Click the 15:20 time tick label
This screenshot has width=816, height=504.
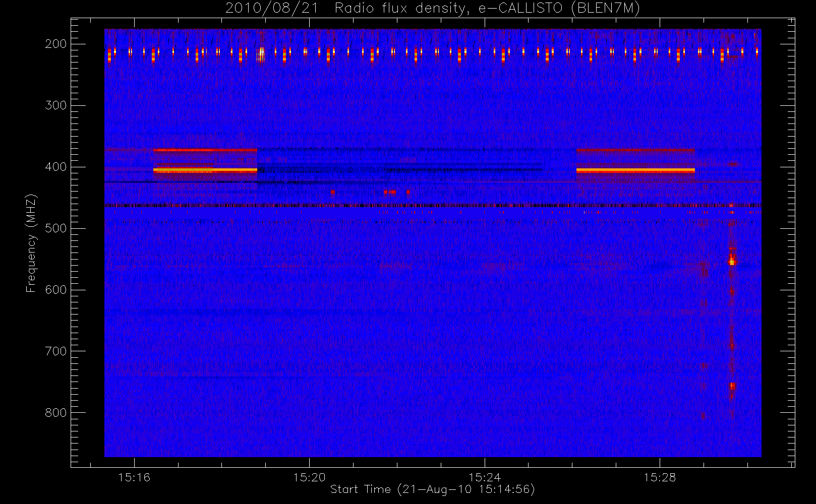click(309, 477)
